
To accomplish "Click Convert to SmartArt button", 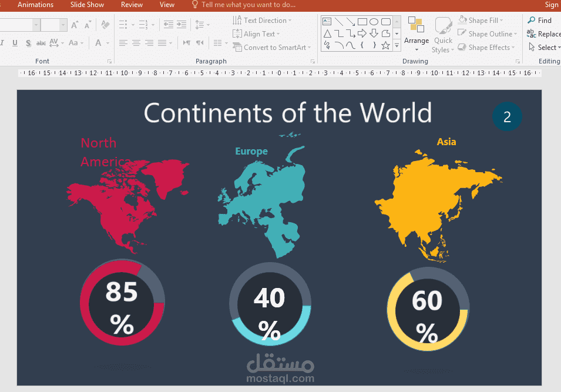I will click(272, 47).
